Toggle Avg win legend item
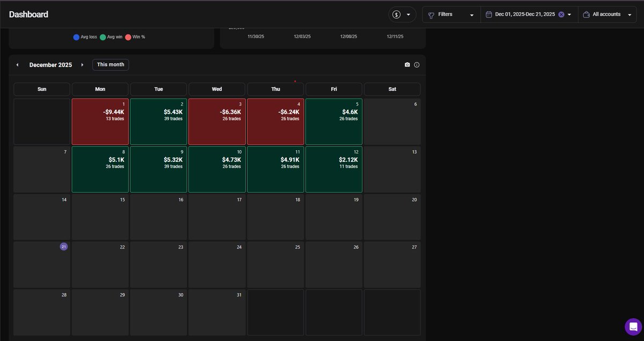Screen dimensions: 644x341 click(x=111, y=37)
